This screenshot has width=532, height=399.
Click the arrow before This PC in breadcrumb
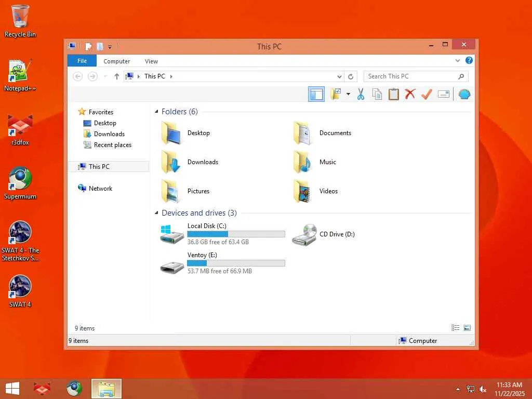coord(138,77)
